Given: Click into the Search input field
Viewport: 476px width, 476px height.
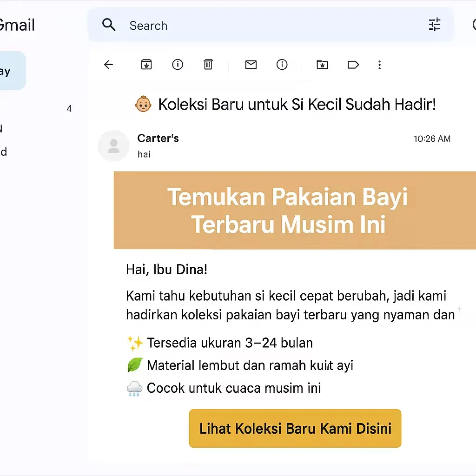Looking at the screenshot, I should coord(270,26).
